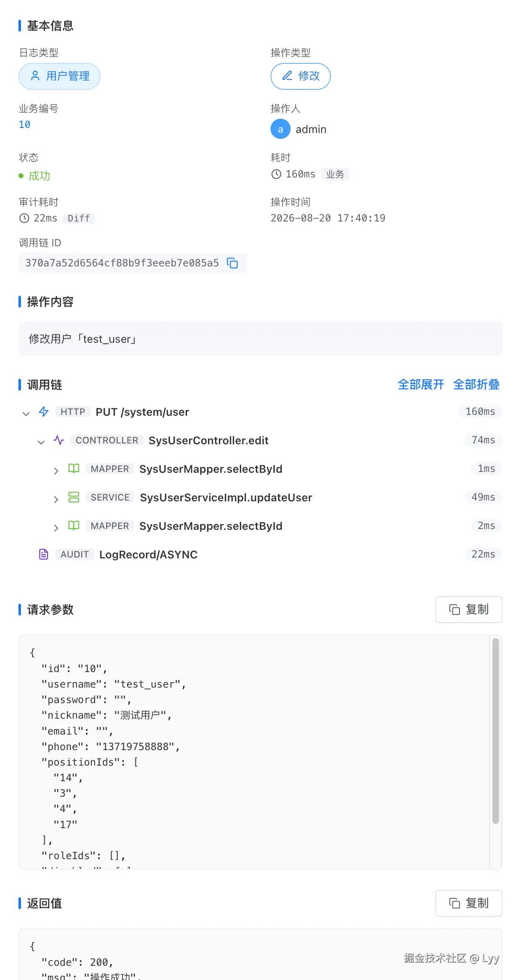Collapse the SysUserController.edit node
Screen dimensions: 515x980
tap(41, 442)
